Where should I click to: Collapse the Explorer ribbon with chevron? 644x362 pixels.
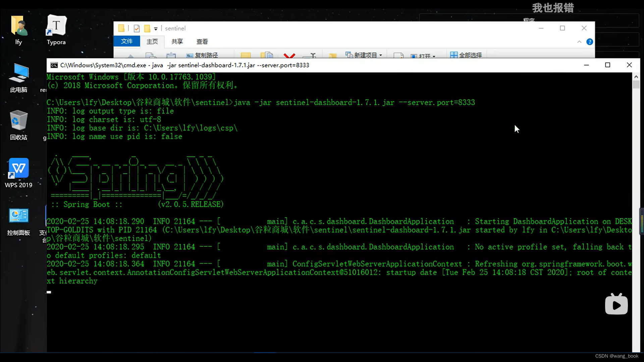coord(579,42)
